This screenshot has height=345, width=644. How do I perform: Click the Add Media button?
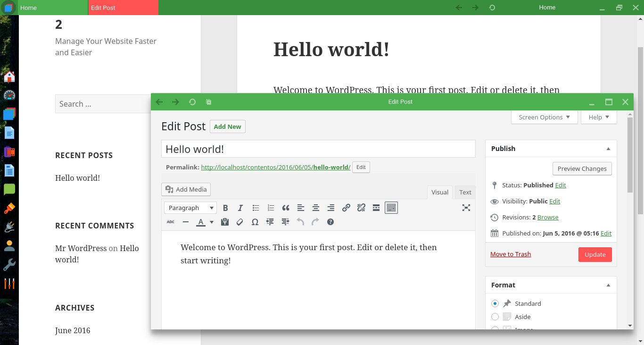(x=186, y=189)
